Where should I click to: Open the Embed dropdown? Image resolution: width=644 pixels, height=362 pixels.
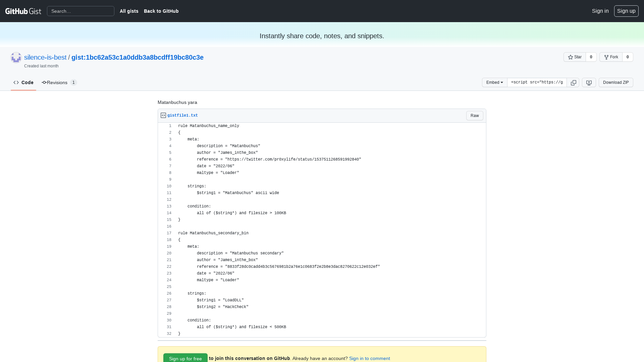[494, 82]
